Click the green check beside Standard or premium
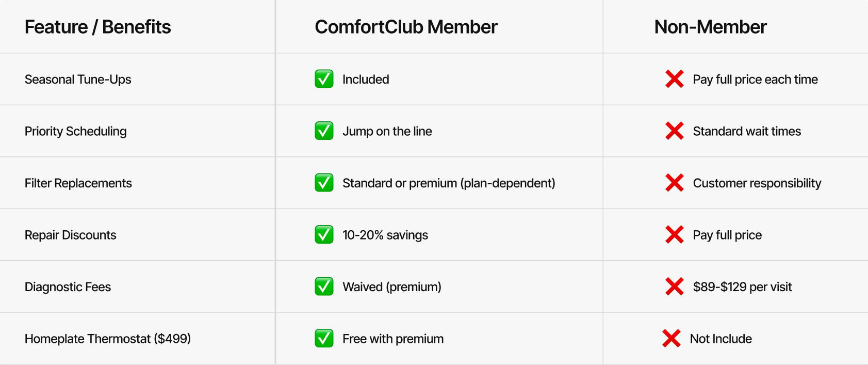Screen dimensions: 868x365 pos(324,183)
